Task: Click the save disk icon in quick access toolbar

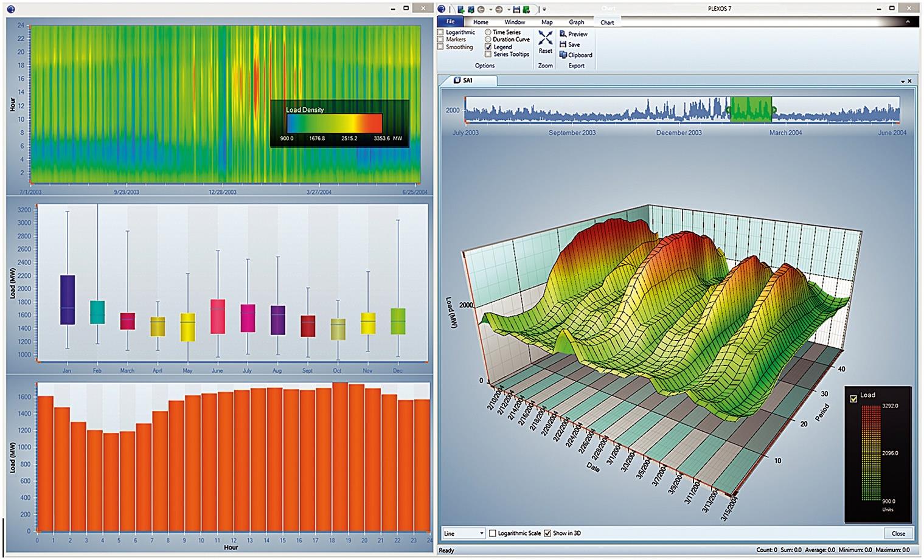Action: tap(516, 10)
